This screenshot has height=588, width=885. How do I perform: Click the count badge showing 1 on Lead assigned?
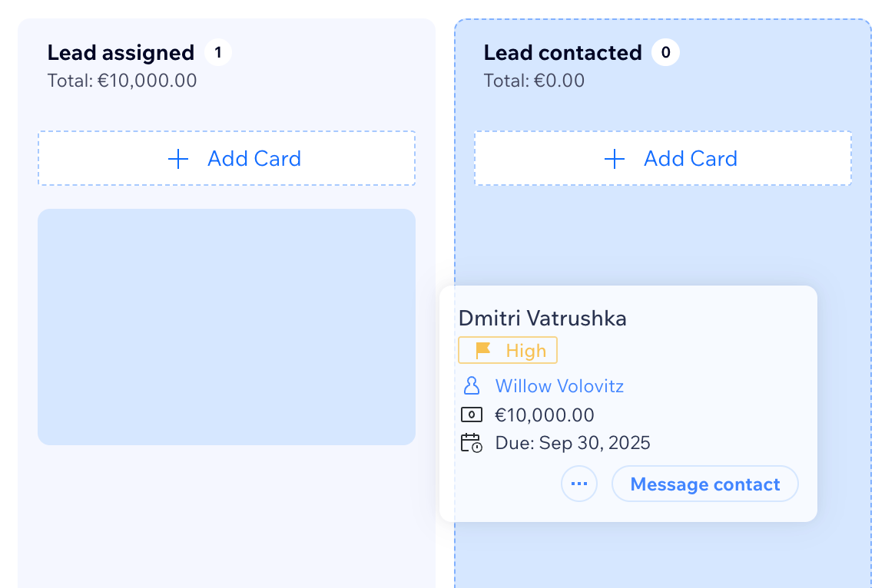click(x=217, y=52)
